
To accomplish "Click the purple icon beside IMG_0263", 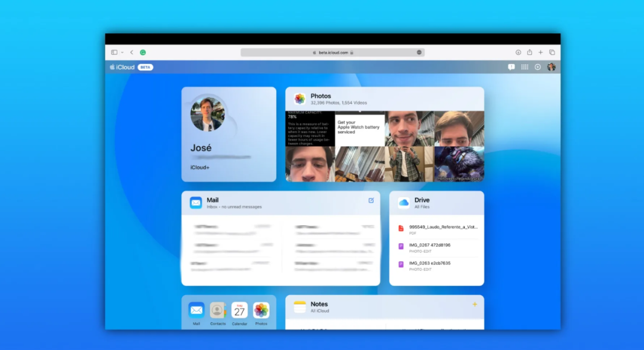I will (401, 264).
